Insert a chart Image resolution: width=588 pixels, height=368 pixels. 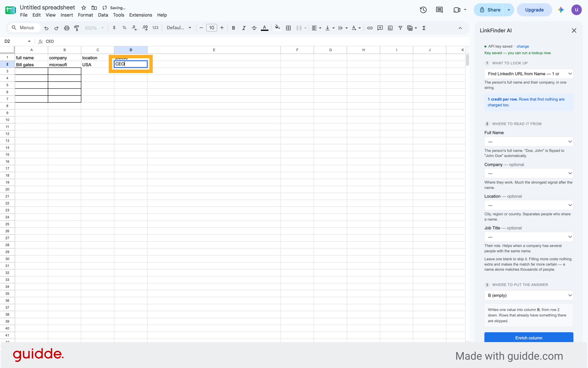pos(390,28)
